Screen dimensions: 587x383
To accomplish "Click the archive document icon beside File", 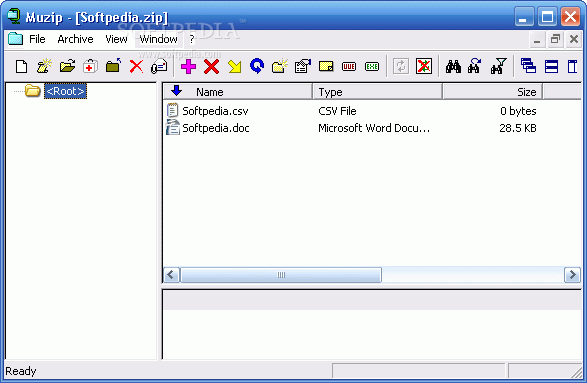I will [15, 39].
